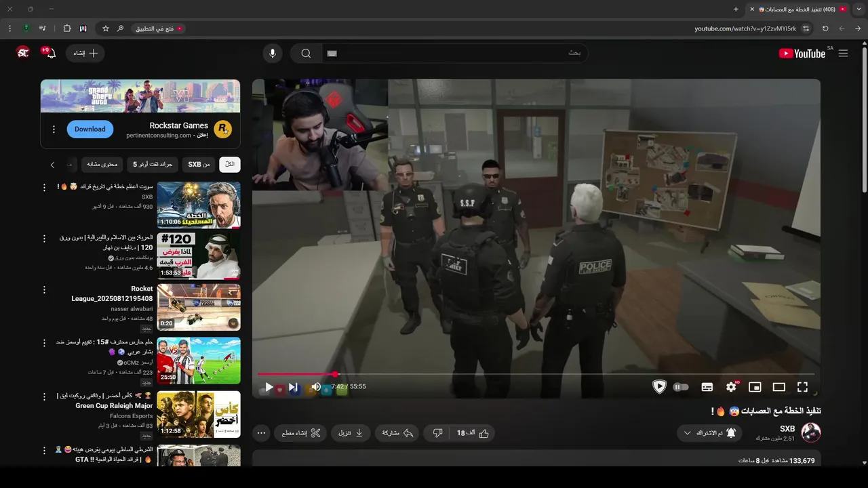
Task: Toggle subtitles/closed captions
Action: 707,387
